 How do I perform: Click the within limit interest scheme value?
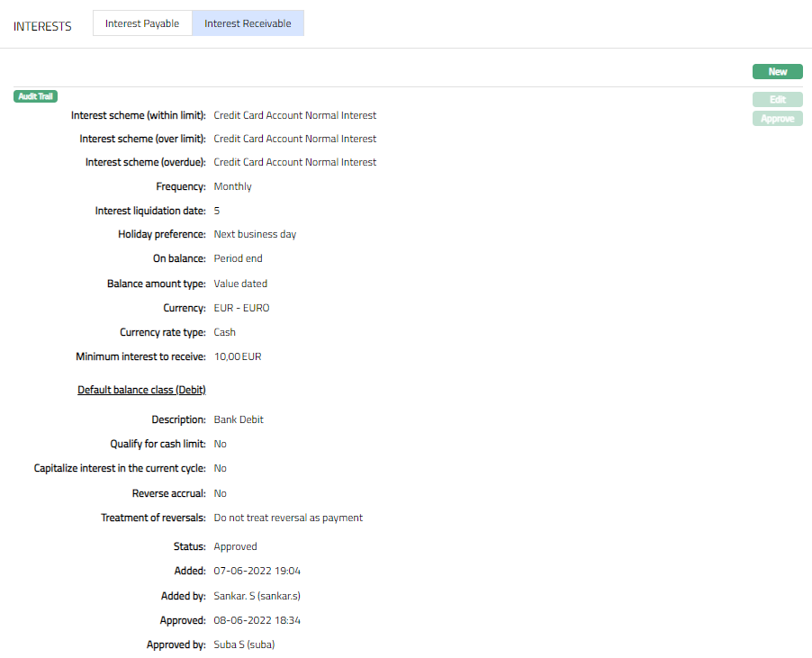[x=294, y=115]
